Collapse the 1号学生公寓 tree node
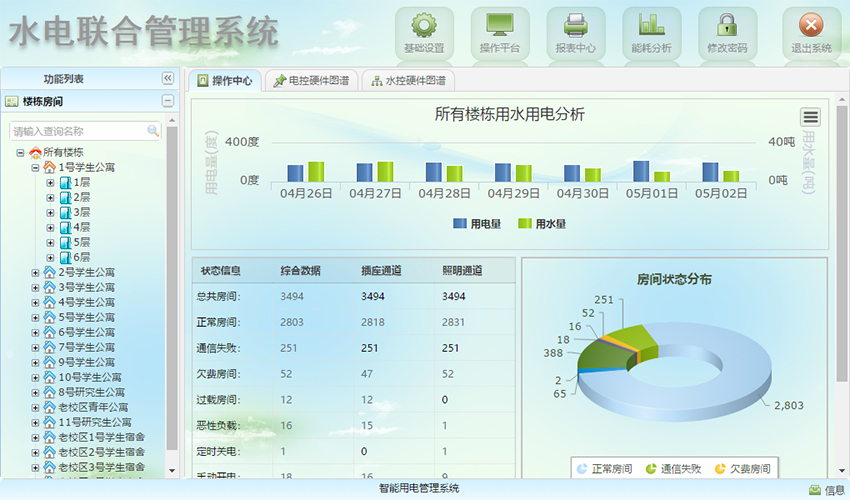 tap(36, 168)
